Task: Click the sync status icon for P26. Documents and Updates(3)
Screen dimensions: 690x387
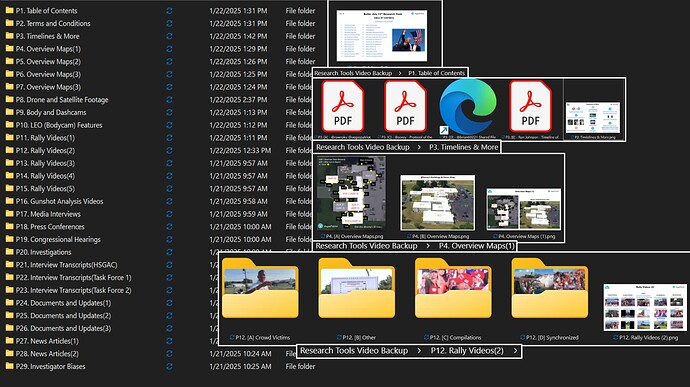Action: click(169, 328)
